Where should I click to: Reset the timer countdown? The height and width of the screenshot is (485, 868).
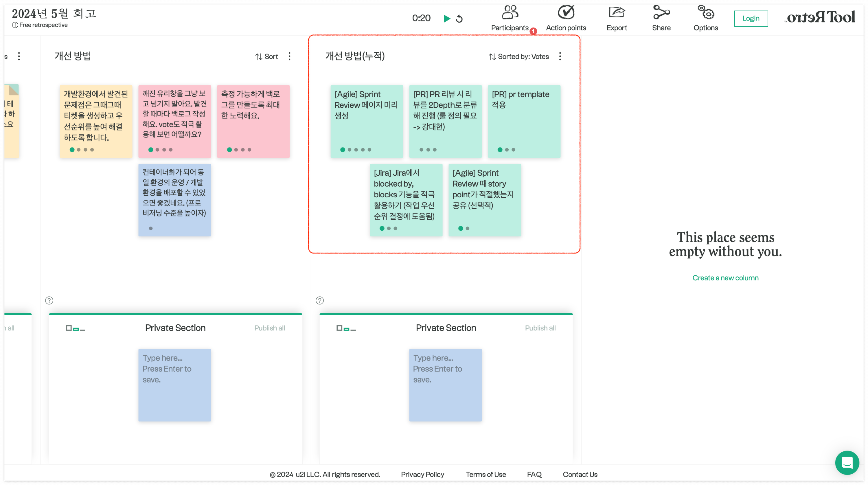pyautogui.click(x=459, y=19)
